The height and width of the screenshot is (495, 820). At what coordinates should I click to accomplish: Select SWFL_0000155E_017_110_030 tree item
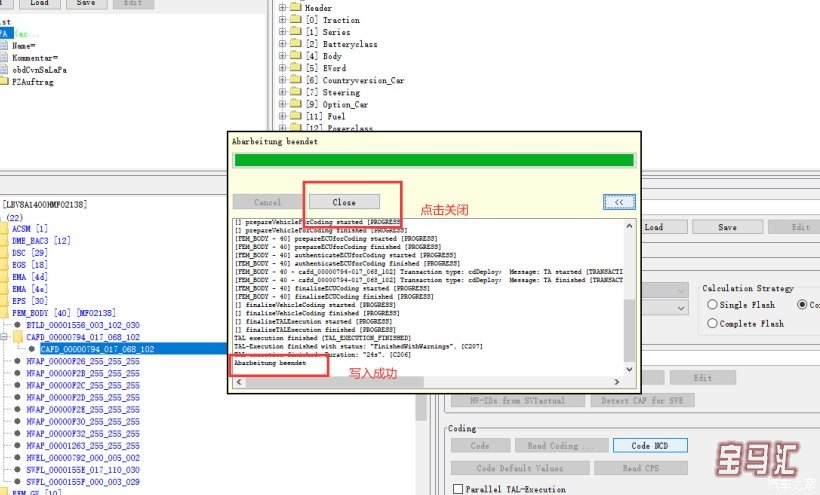(x=83, y=469)
